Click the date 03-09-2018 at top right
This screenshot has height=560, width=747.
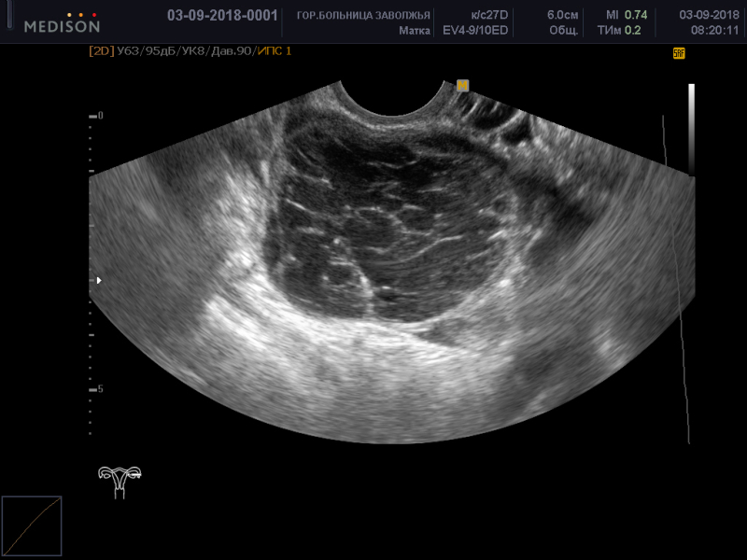click(709, 15)
